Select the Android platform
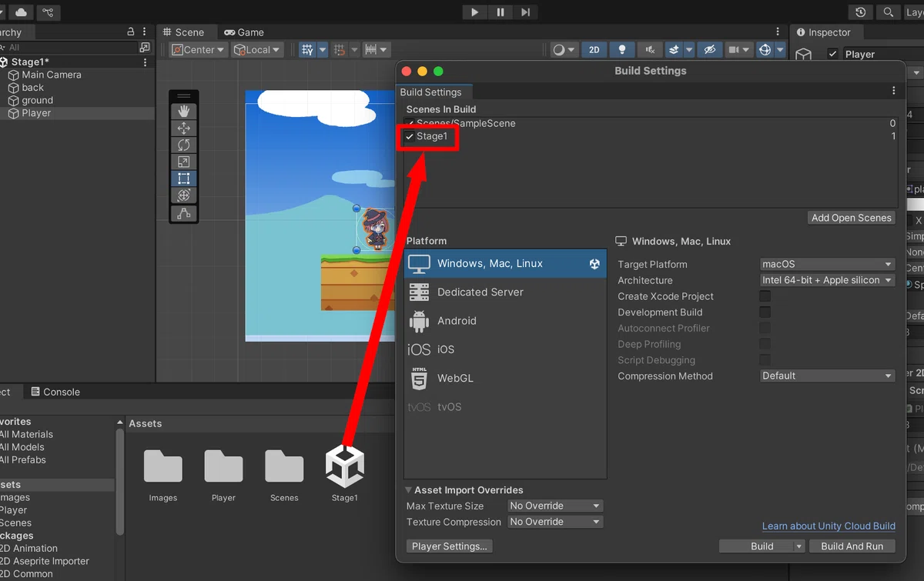 pos(505,321)
